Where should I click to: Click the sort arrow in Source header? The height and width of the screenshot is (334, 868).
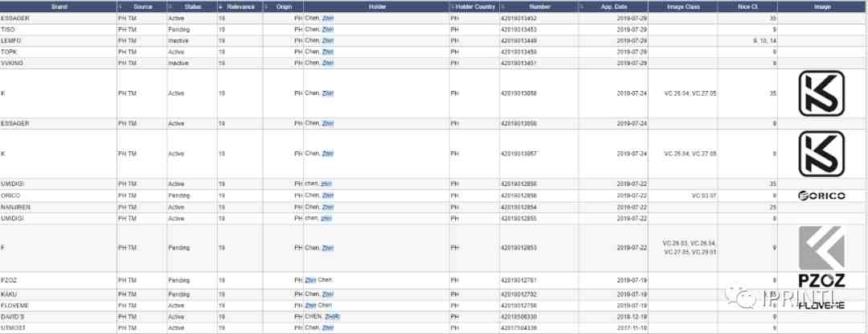click(x=121, y=6)
